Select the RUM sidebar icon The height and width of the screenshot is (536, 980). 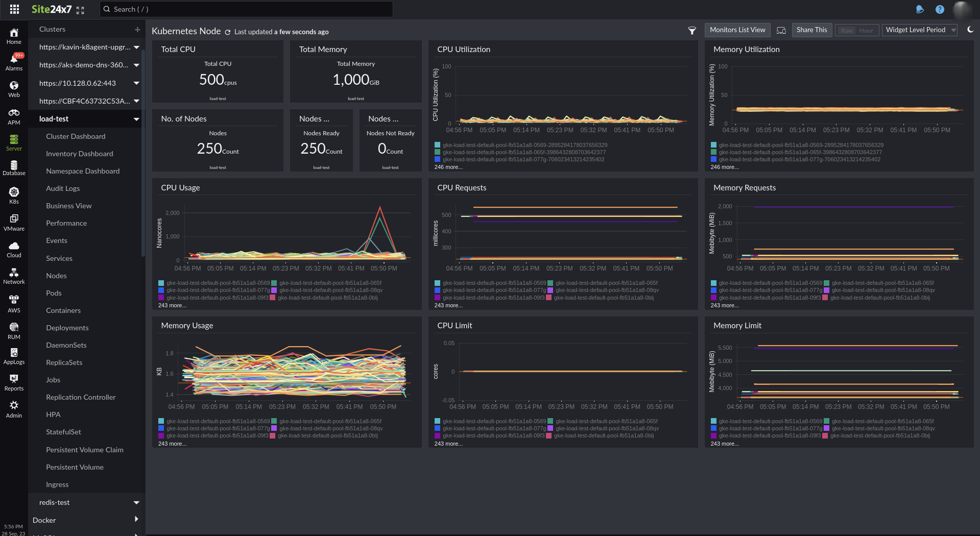coord(14,329)
